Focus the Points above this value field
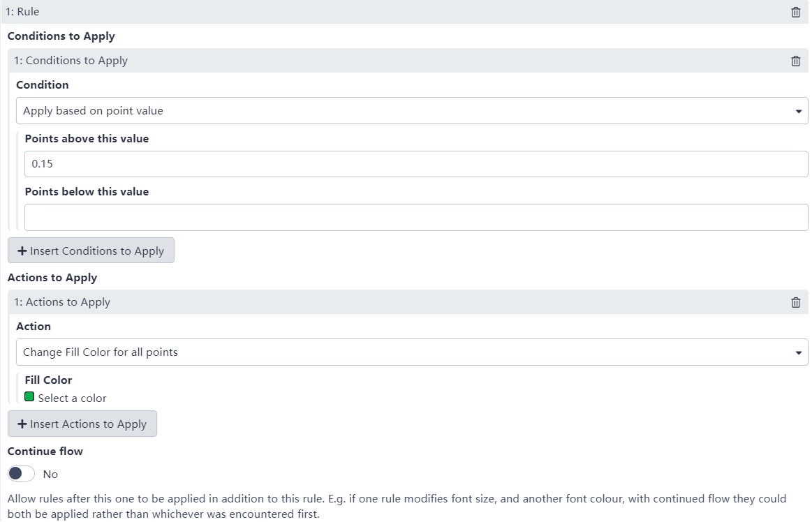This screenshot has width=812, height=522. click(416, 164)
